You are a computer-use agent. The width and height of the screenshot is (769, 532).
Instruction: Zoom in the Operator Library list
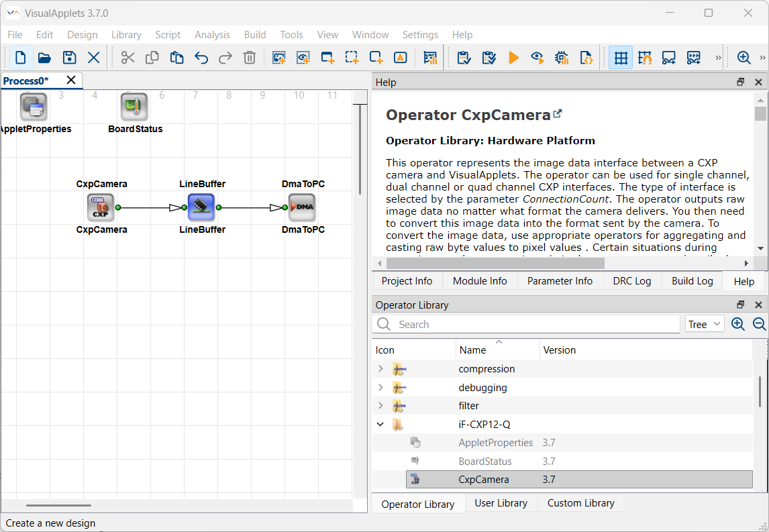pyautogui.click(x=737, y=323)
